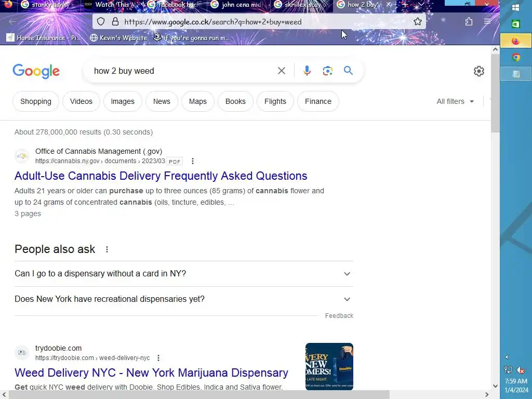Start voice search with microphone icon

307,71
